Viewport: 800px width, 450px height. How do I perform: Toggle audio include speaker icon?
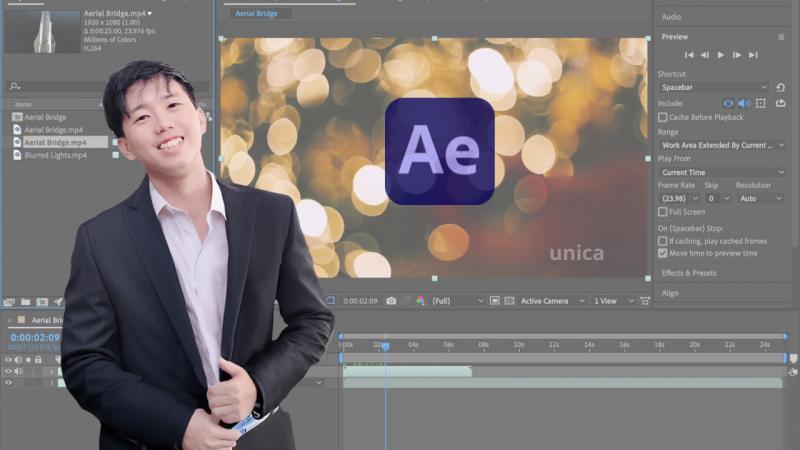pyautogui.click(x=744, y=104)
